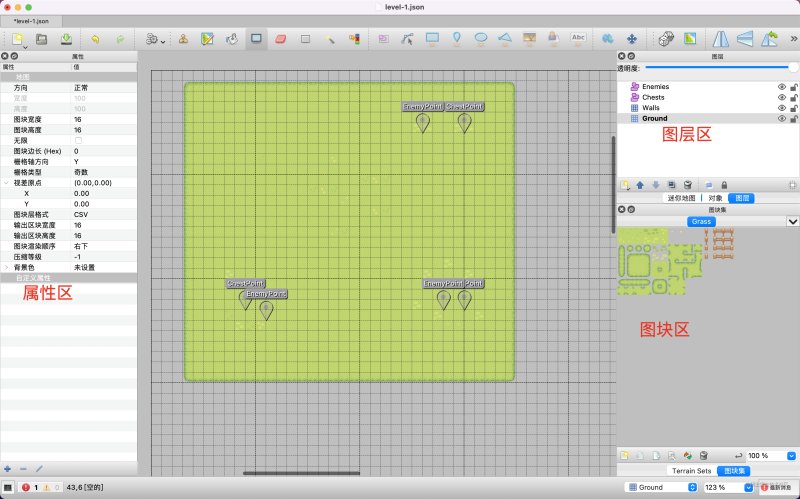Open the tileset zoom 100 % combo box
The width and height of the screenshot is (800, 499).
(771, 456)
